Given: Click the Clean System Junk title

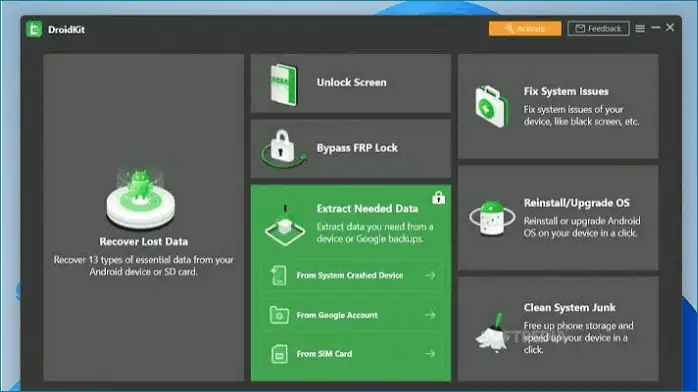Looking at the screenshot, I should (x=569, y=307).
